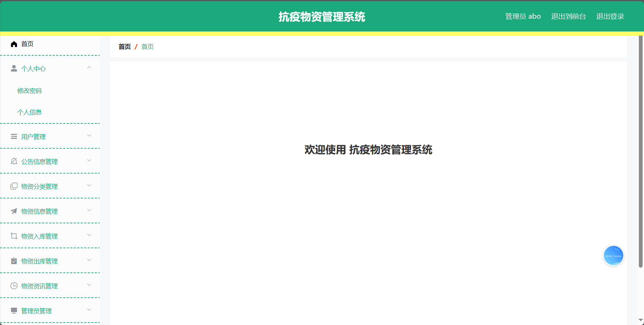The height and width of the screenshot is (325, 644).
Task: Select the 个人中心 menu label
Action: (x=33, y=68)
